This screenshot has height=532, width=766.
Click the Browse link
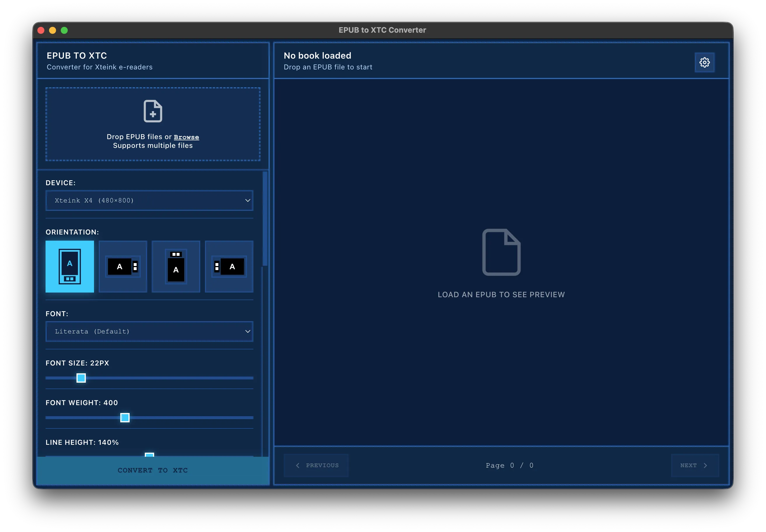click(x=186, y=137)
